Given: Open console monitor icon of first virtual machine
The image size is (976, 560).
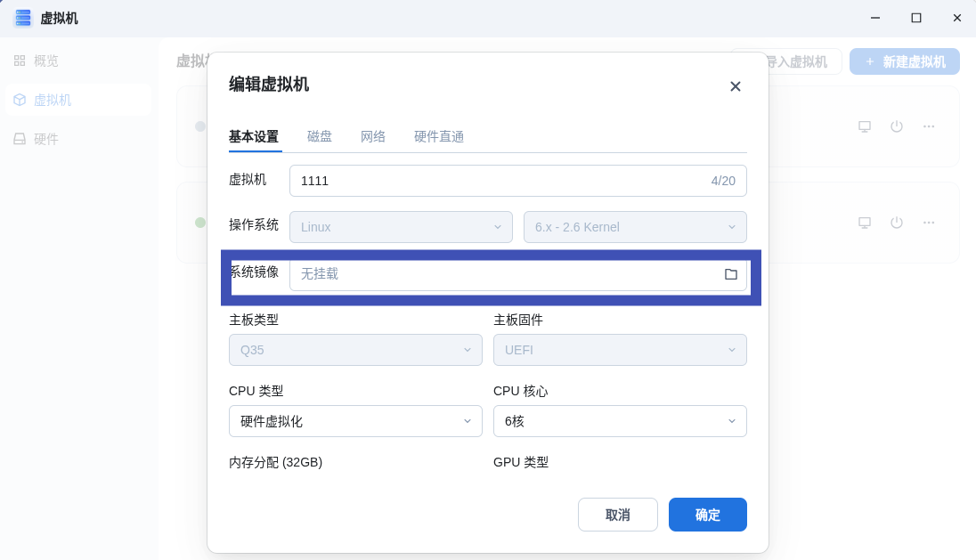Looking at the screenshot, I should pyautogui.click(x=864, y=126).
